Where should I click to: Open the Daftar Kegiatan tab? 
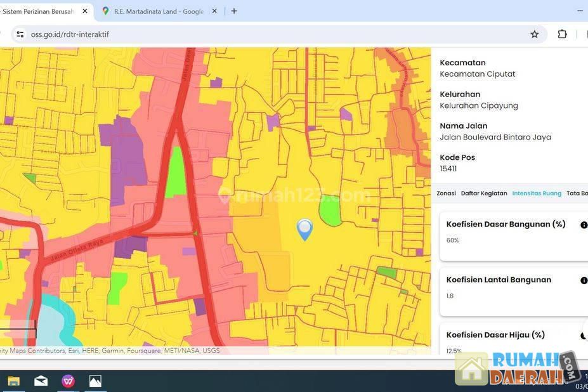tap(483, 193)
